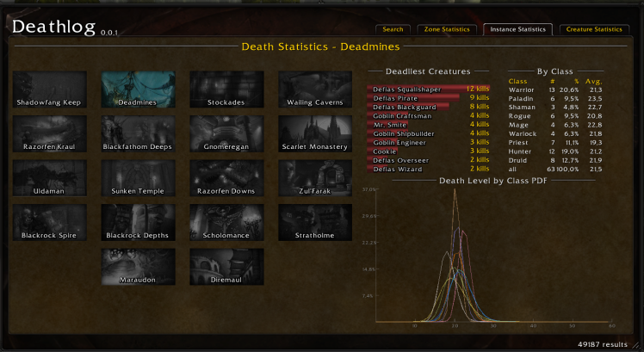The width and height of the screenshot is (644, 352).
Task: Switch to Zone Statistics tab
Action: (447, 29)
